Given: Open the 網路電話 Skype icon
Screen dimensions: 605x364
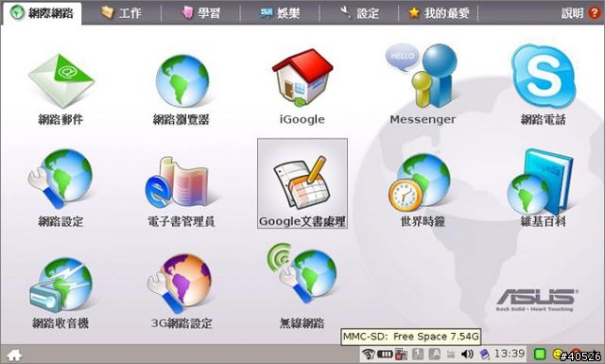Looking at the screenshot, I should (544, 85).
